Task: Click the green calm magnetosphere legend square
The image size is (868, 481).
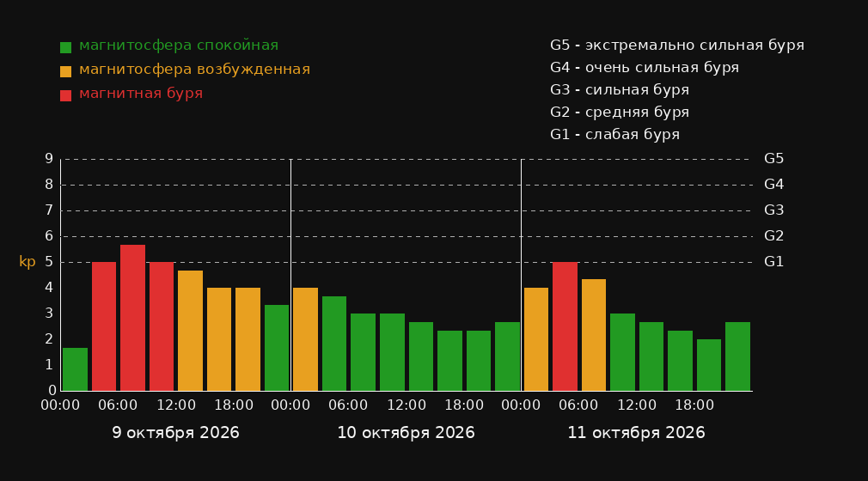Action: pyautogui.click(x=65, y=47)
